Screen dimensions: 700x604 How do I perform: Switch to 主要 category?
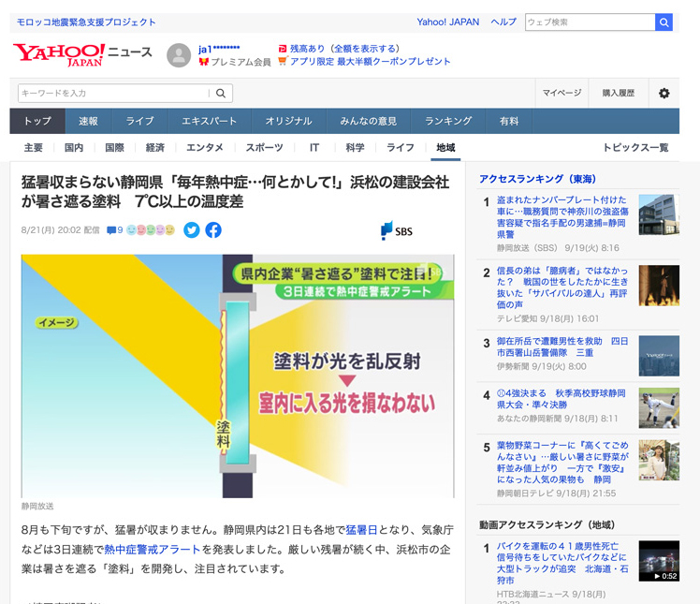pyautogui.click(x=34, y=147)
